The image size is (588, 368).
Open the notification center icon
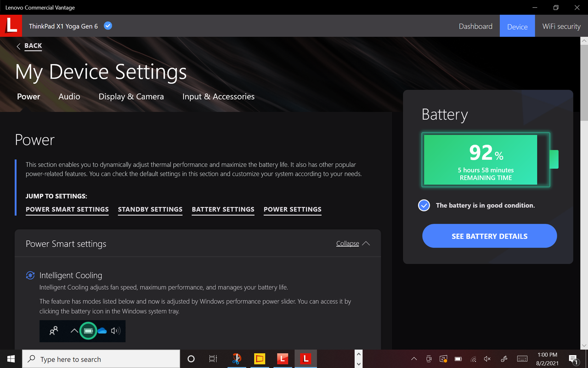coord(573,359)
